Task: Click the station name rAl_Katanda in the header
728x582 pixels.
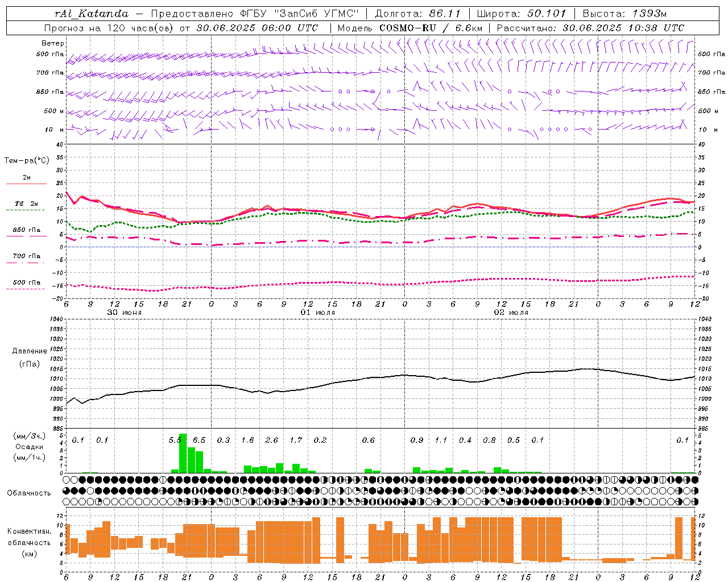Action: 92,14
